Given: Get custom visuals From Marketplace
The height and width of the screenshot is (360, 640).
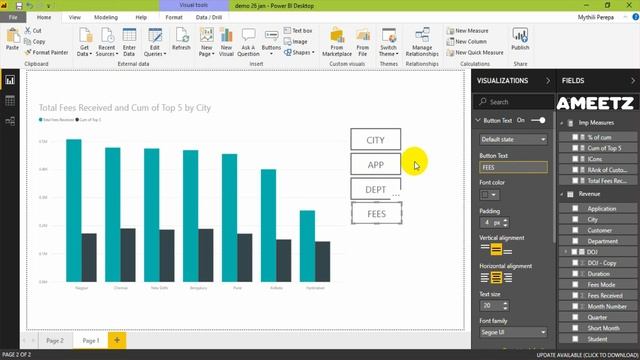Looking at the screenshot, I should point(337,42).
